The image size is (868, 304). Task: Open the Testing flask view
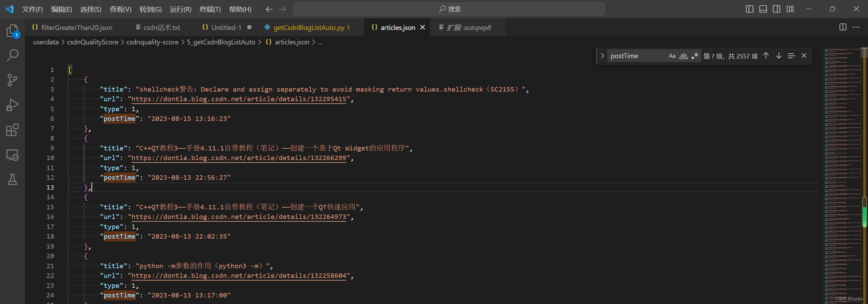[x=12, y=179]
